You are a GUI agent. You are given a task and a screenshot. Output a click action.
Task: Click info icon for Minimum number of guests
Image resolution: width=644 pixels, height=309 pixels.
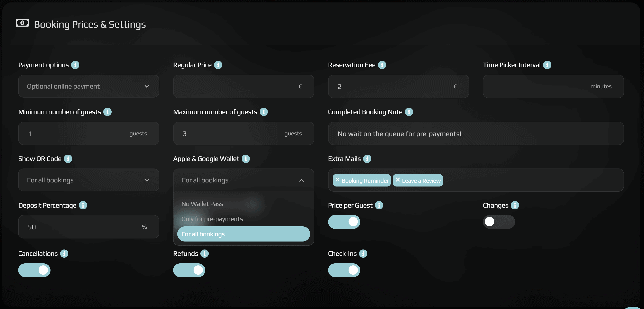pos(108,112)
